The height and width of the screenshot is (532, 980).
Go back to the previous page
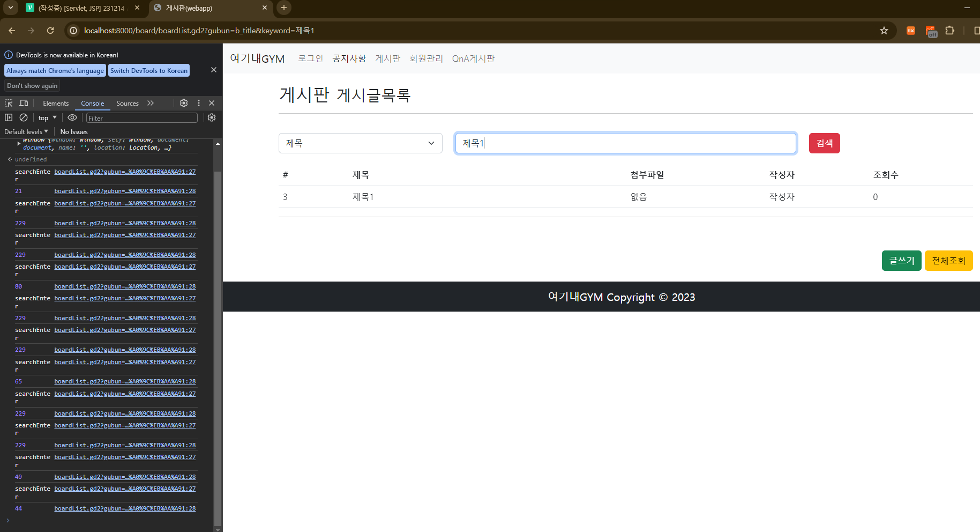12,31
